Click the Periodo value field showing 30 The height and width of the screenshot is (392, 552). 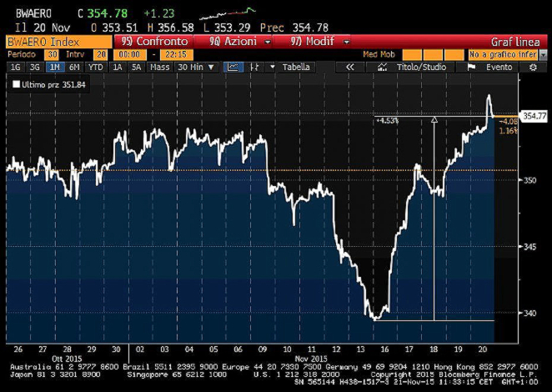pyautogui.click(x=52, y=53)
